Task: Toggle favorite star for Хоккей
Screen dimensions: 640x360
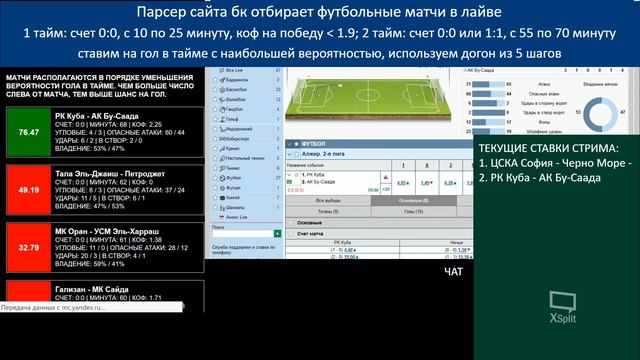Action: click(x=216, y=198)
